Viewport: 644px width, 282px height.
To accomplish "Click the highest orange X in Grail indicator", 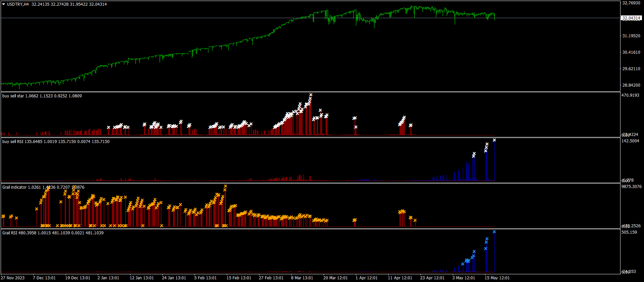I will [x=226, y=186].
